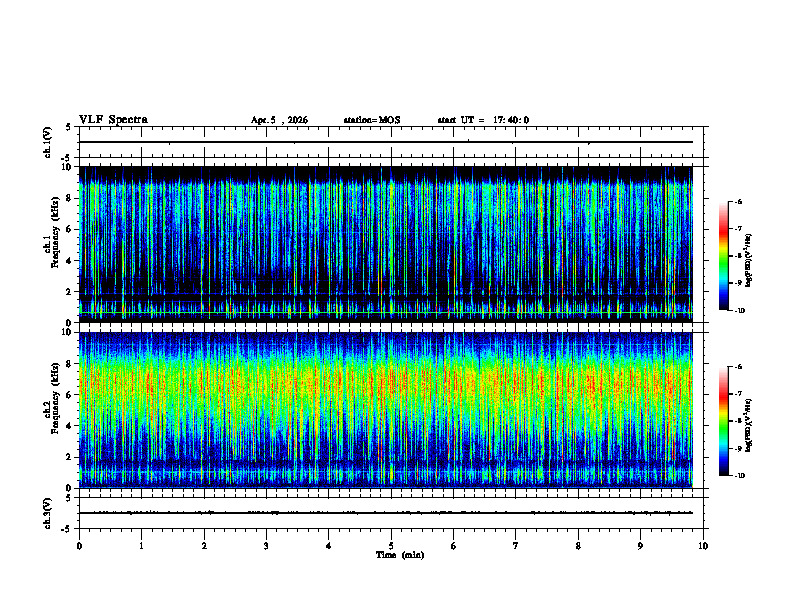Click the "station=MOS" header label

372,120
